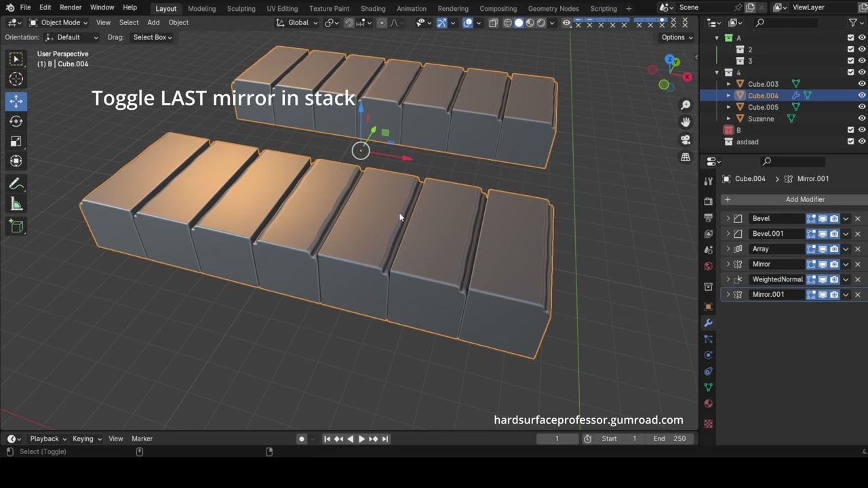Click the End frame 250 field
Image resolution: width=868 pixels, height=488 pixels.
(669, 439)
